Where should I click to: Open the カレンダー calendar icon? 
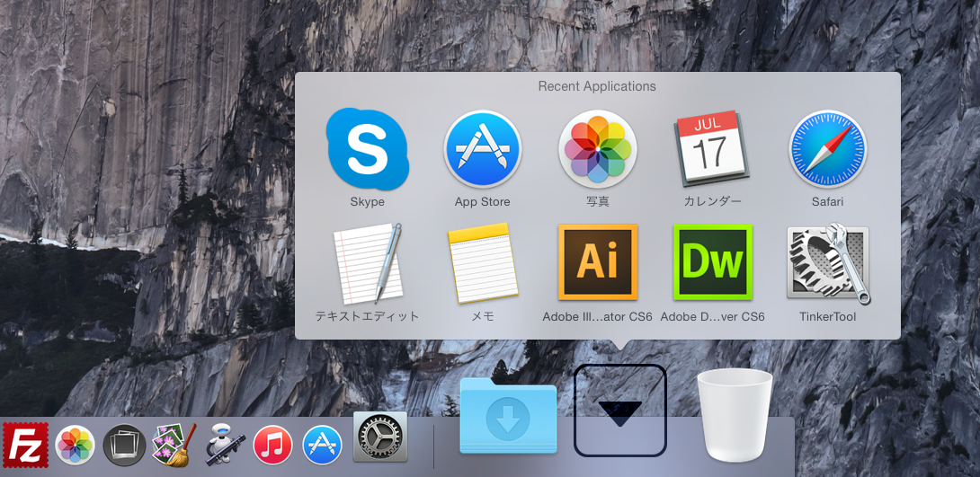tap(712, 149)
